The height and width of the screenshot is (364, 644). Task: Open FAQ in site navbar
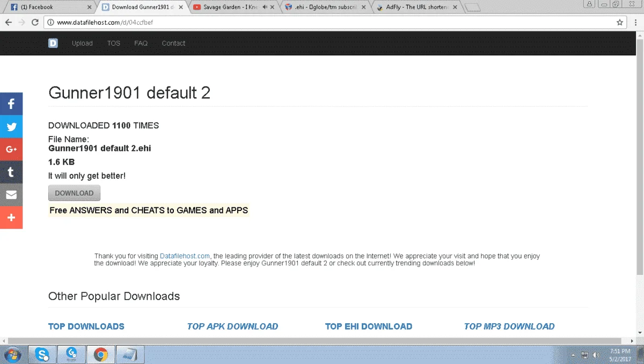[x=141, y=43]
